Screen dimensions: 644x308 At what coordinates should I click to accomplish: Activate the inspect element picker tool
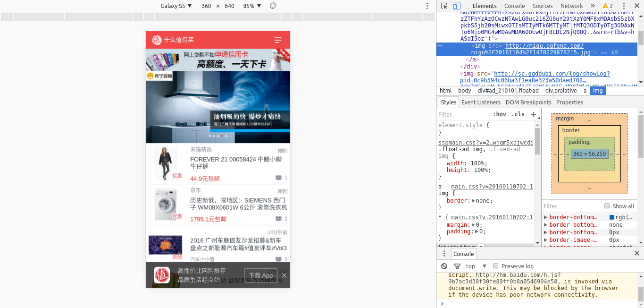pos(444,6)
